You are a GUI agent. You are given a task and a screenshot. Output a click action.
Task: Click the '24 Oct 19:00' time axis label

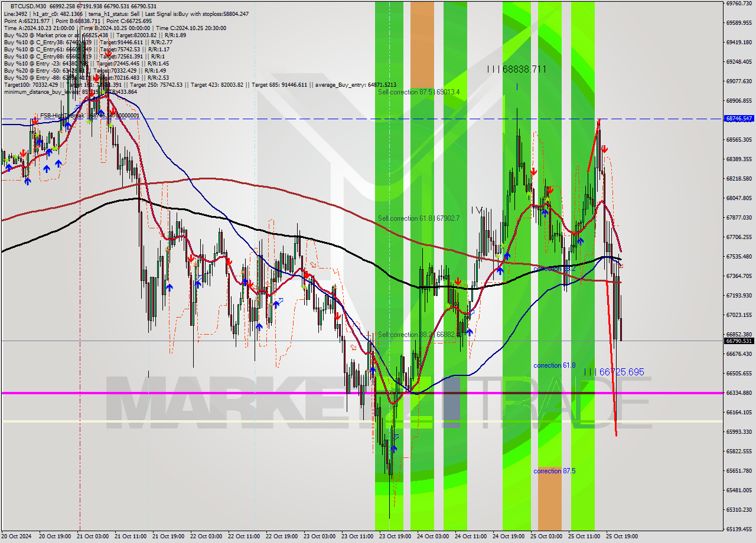click(x=509, y=537)
